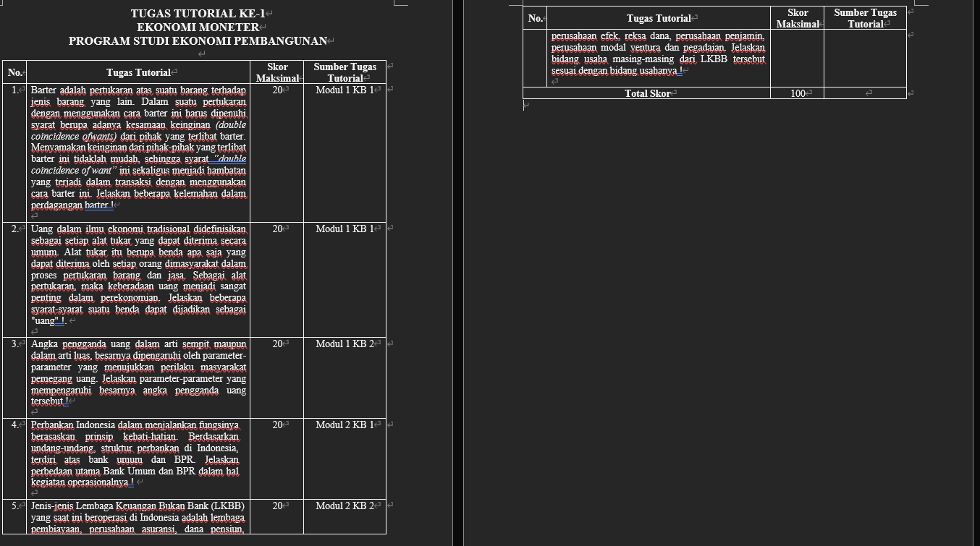Image resolution: width=980 pixels, height=546 pixels.
Task: Click score '20' in the Perbankan row
Action: [x=277, y=425]
